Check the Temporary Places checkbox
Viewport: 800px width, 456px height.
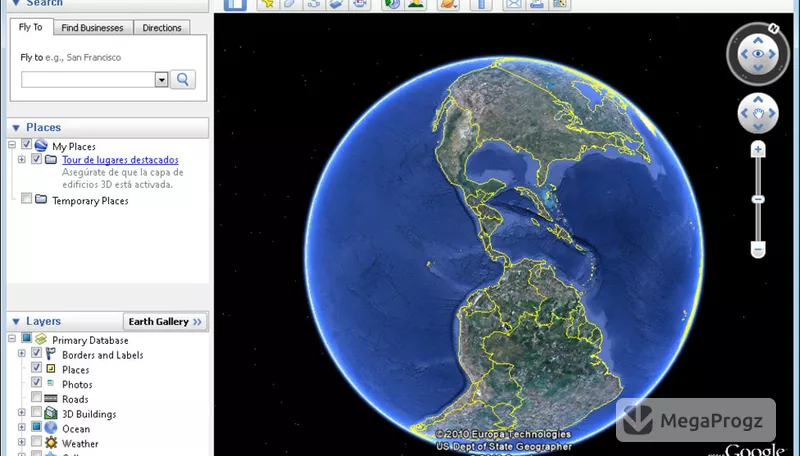tap(27, 198)
